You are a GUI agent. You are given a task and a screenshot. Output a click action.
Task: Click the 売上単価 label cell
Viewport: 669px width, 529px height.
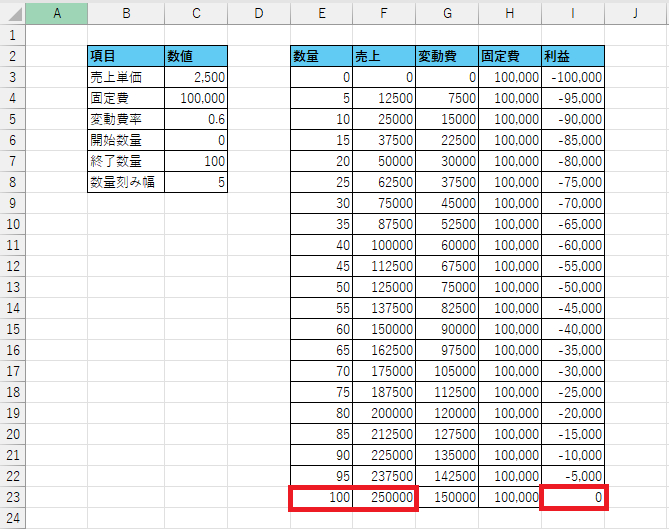point(126,77)
